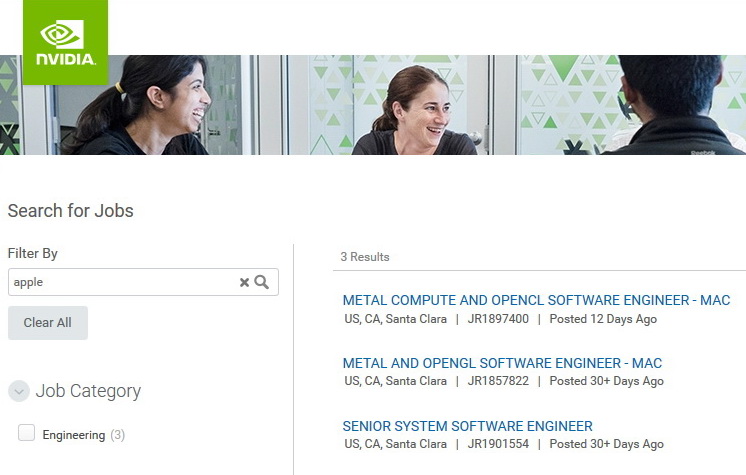
Task: Click the Job Category heading
Action: pyautogui.click(x=88, y=391)
